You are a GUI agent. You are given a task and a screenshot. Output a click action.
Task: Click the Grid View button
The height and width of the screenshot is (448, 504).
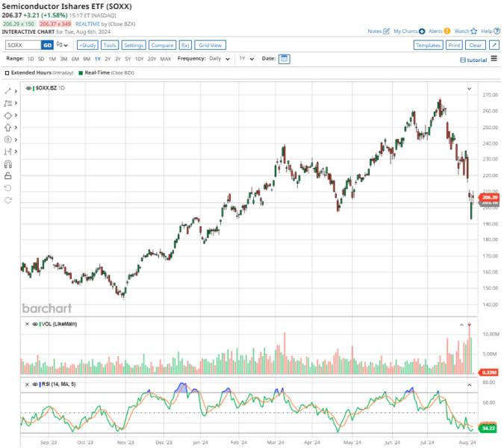pyautogui.click(x=211, y=45)
